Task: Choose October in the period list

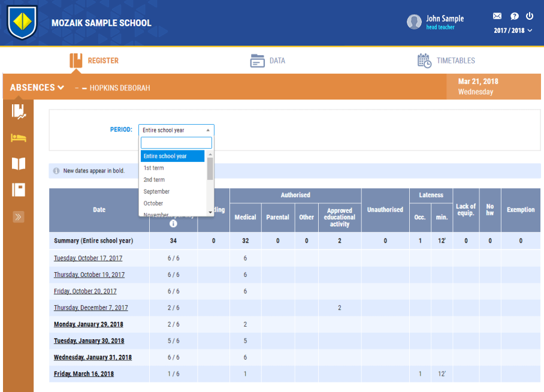Action: pos(153,203)
